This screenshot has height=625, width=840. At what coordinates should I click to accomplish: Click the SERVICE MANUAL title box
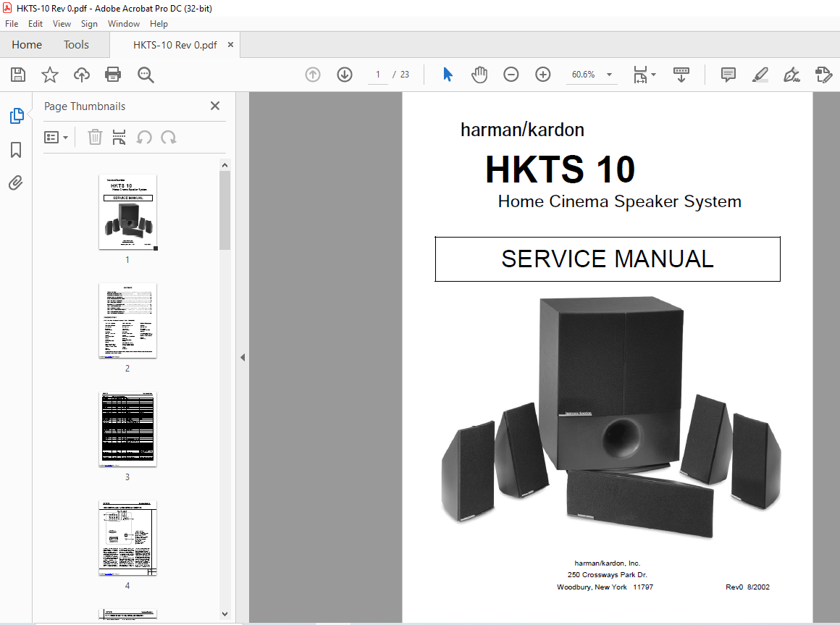pos(608,259)
